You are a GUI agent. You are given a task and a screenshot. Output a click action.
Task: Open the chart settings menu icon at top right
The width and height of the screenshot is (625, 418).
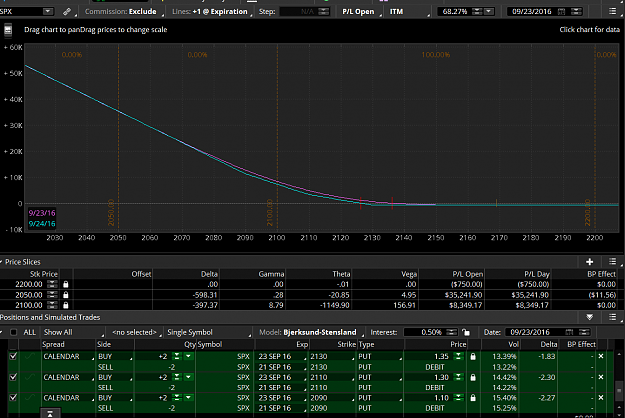(x=613, y=12)
